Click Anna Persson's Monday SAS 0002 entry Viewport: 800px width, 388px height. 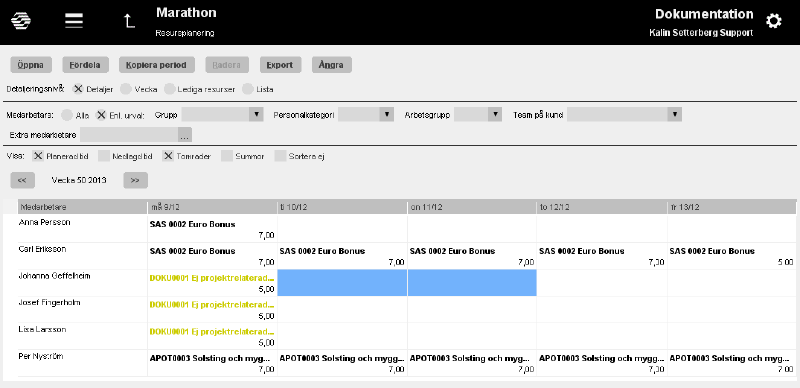[212, 229]
